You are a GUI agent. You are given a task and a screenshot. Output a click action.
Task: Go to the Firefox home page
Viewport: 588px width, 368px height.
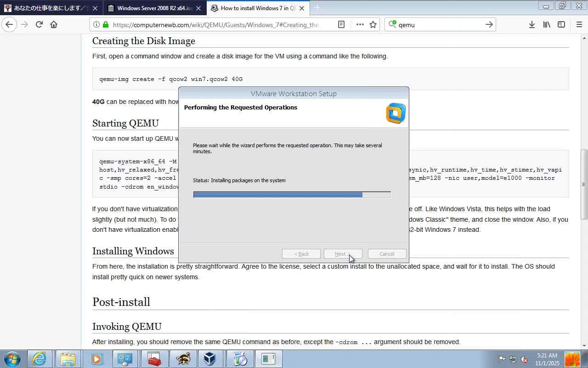pyautogui.click(x=54, y=25)
